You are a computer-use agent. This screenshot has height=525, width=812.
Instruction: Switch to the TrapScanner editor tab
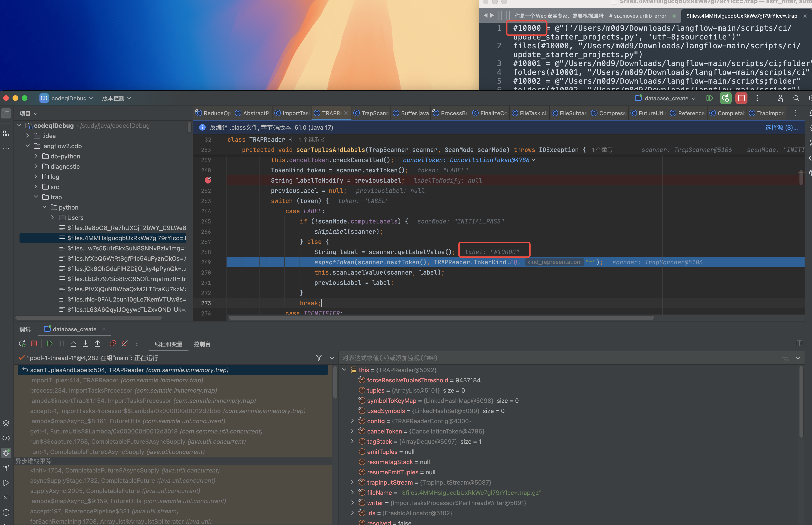point(371,113)
